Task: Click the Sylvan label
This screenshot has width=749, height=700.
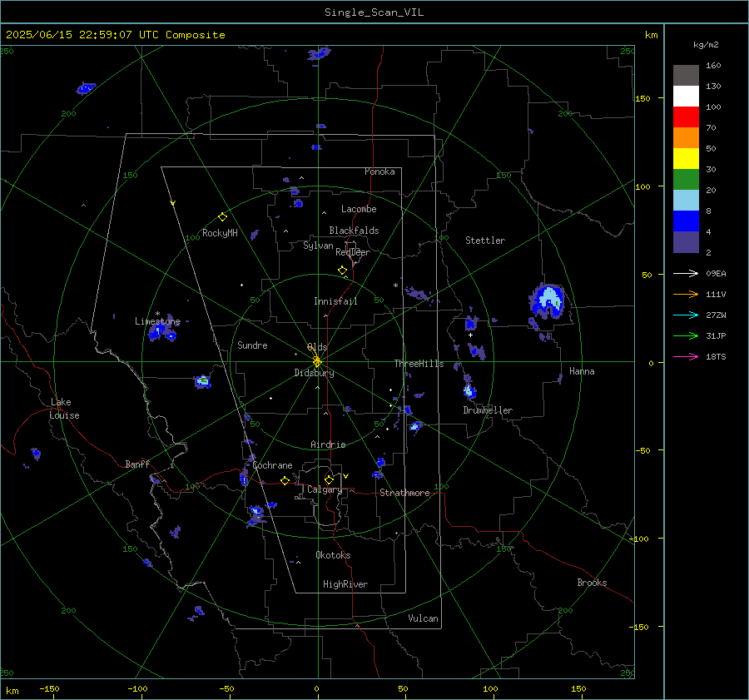Action: pyautogui.click(x=318, y=246)
